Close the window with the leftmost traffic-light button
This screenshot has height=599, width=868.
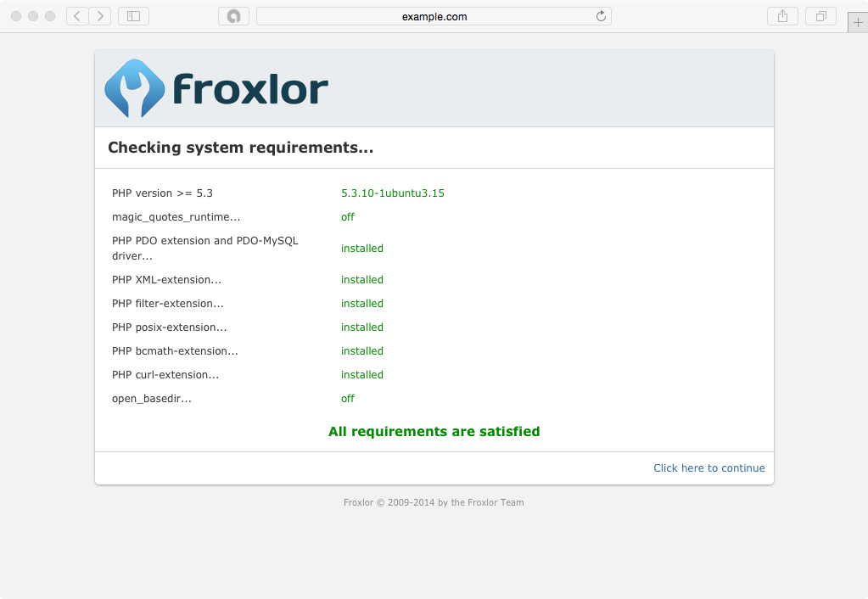pos(16,16)
